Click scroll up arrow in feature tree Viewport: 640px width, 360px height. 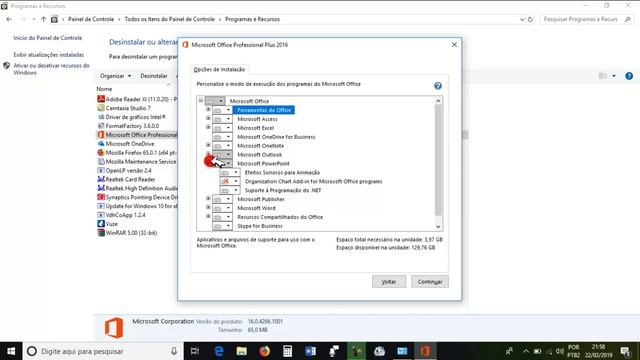tap(438, 101)
